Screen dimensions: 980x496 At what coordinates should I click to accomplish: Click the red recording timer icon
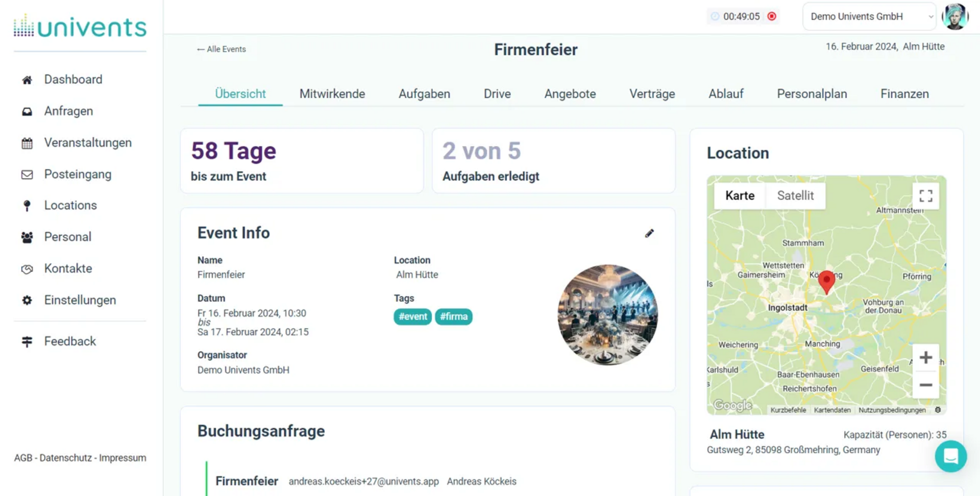click(772, 16)
